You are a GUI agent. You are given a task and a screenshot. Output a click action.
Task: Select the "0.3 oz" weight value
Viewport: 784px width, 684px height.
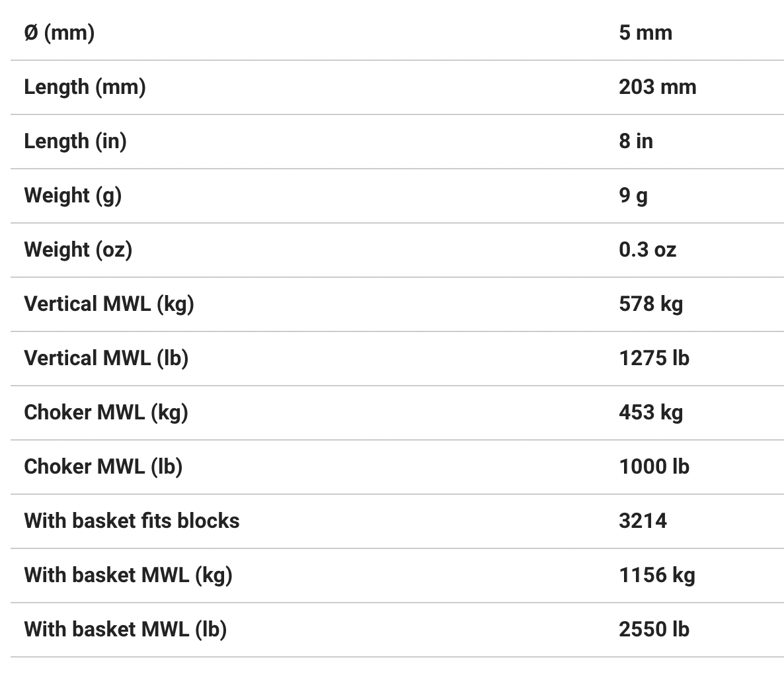point(647,249)
